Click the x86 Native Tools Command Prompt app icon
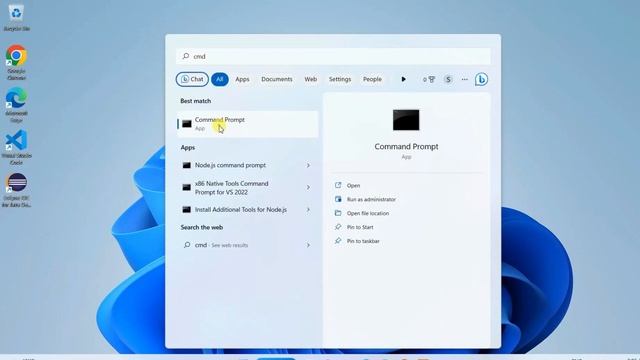 (187, 187)
